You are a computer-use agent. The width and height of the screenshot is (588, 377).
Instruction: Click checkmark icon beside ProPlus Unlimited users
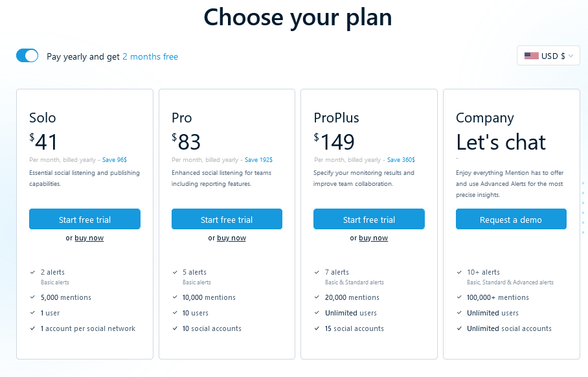(317, 313)
